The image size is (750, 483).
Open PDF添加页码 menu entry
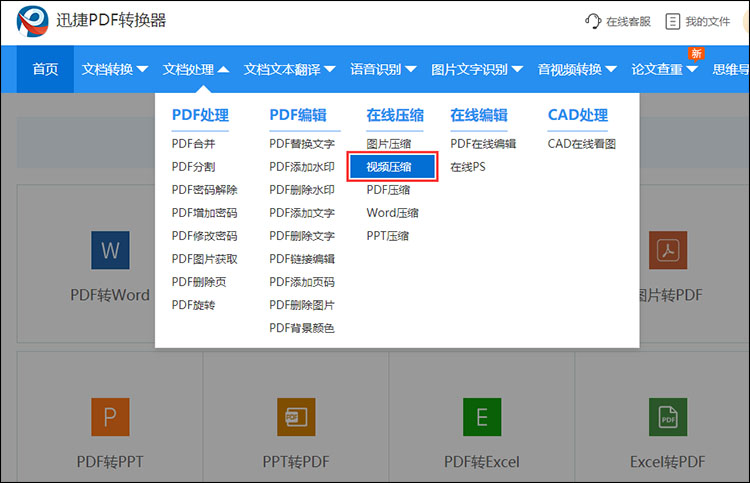click(302, 282)
